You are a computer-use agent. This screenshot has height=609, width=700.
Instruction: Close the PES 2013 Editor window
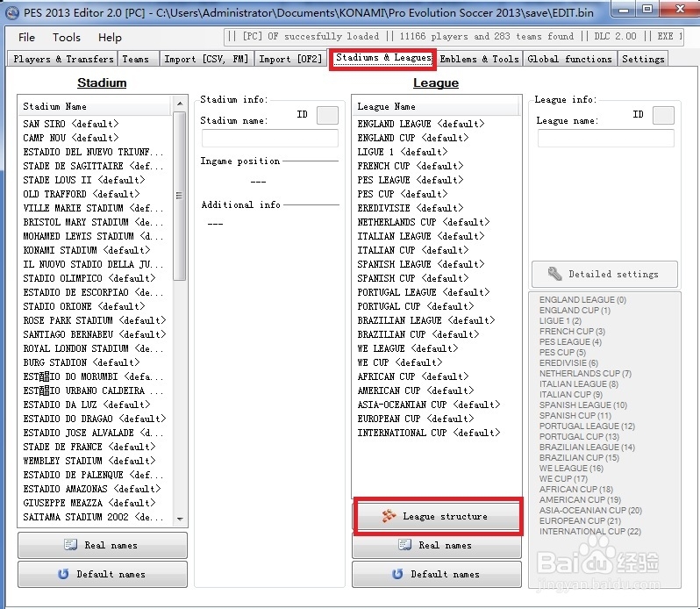[x=680, y=9]
